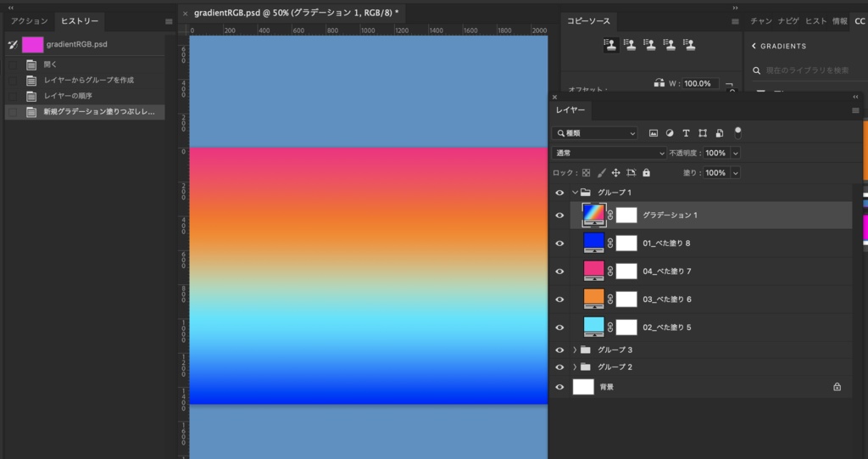Hide the 03_べた塗り 6 layer
The height and width of the screenshot is (459, 868).
click(x=559, y=299)
